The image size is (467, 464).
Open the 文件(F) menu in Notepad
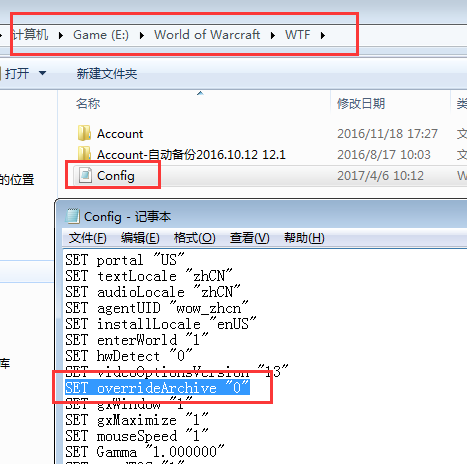[88, 238]
